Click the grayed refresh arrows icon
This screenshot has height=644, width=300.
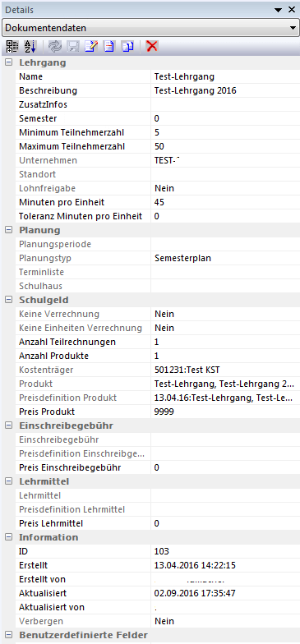[x=54, y=46]
